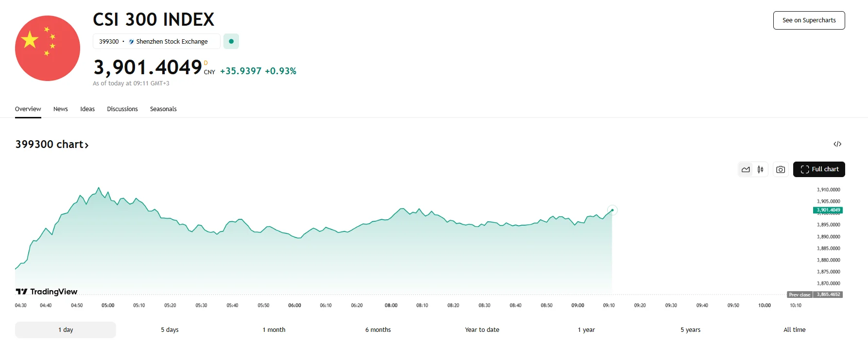Take a chart snapshot with camera icon

(781, 169)
